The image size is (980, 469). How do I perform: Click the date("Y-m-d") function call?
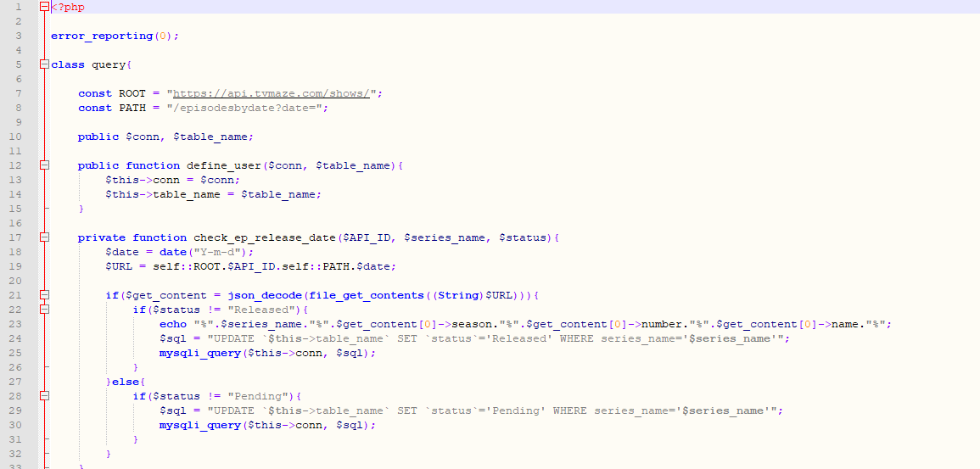tap(205, 252)
